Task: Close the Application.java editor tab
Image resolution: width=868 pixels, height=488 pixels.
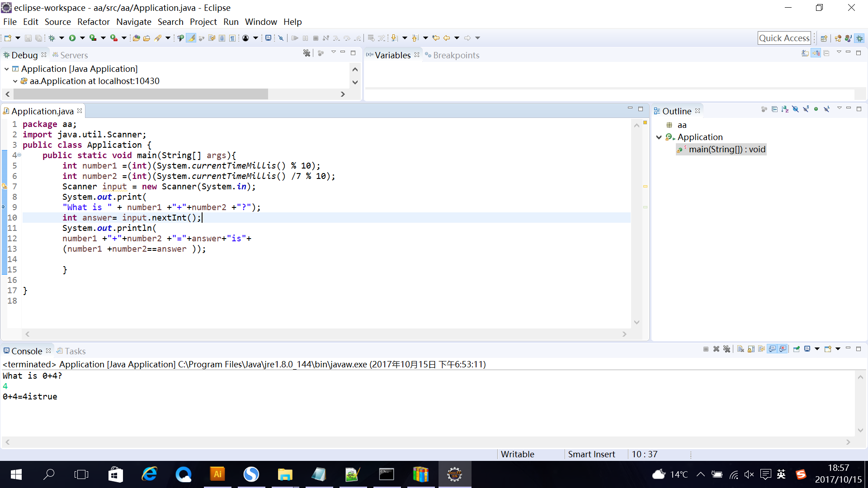Action: [80, 111]
